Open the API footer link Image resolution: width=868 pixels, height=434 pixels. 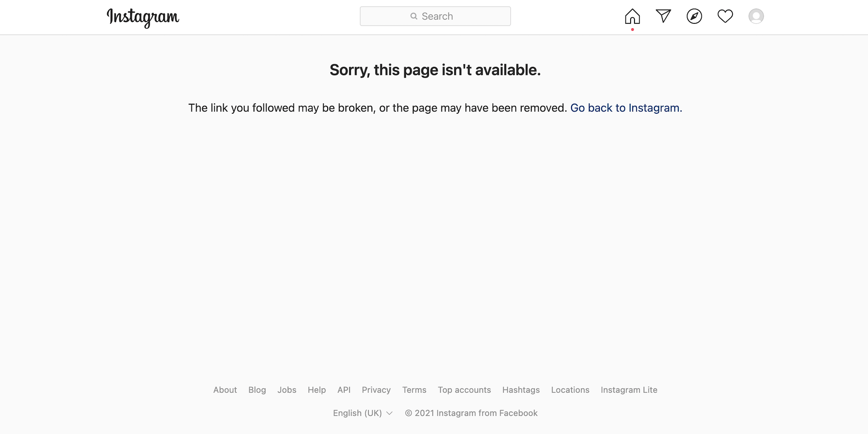(x=344, y=390)
